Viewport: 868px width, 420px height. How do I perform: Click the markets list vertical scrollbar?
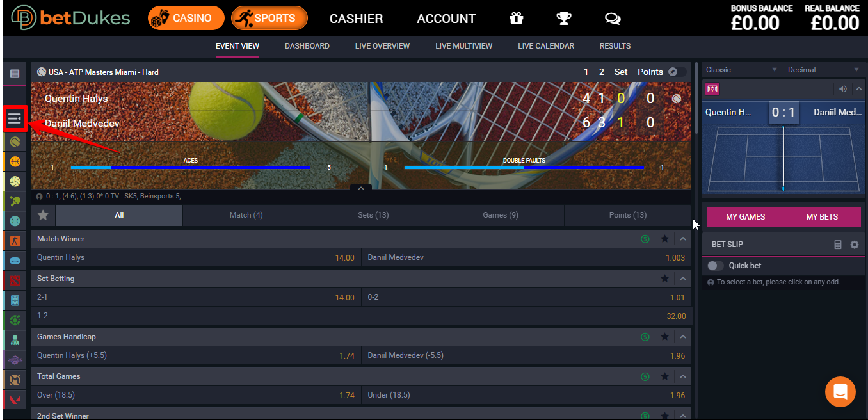pos(695,97)
